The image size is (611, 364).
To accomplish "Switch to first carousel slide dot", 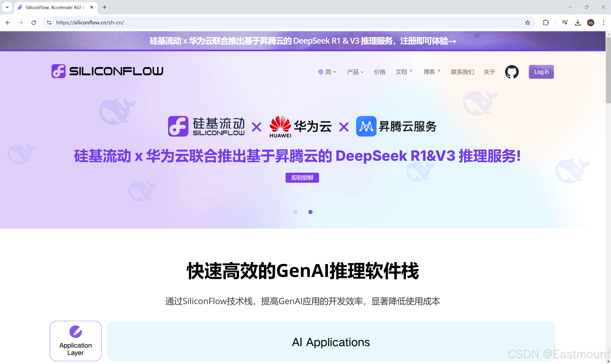I will click(295, 212).
